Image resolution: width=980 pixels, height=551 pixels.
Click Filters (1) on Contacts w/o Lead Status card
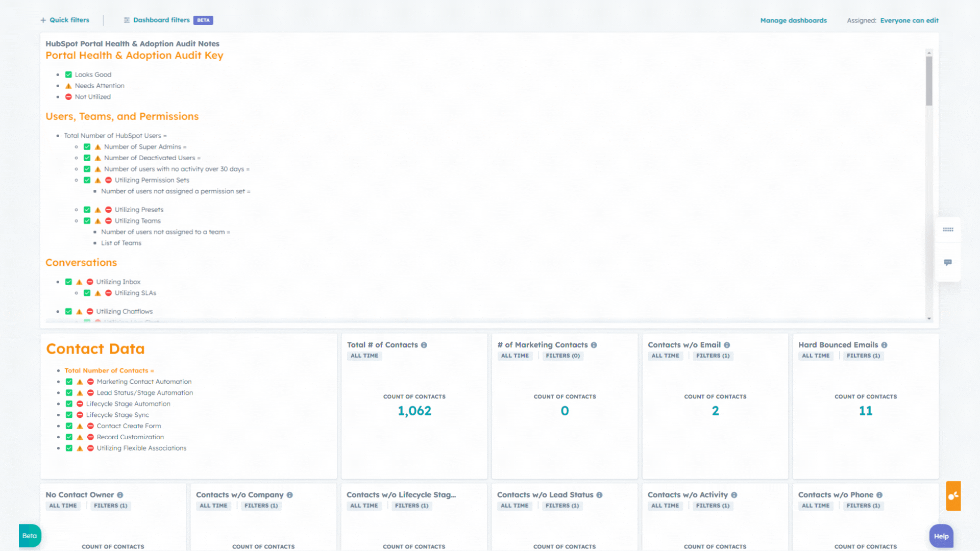(562, 506)
